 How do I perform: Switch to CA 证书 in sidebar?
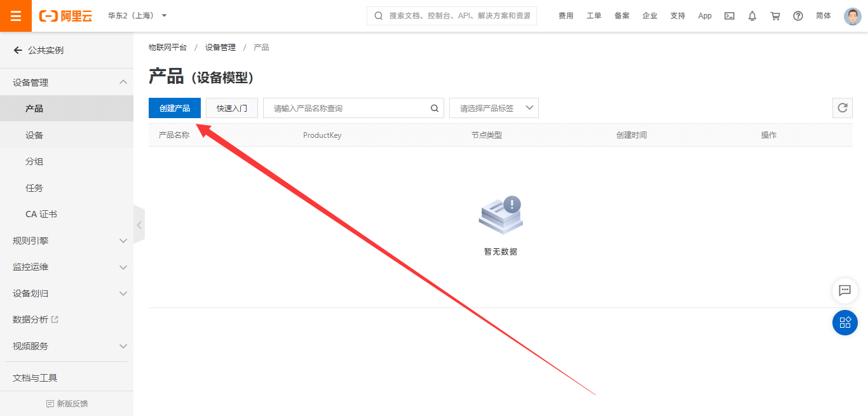coord(40,213)
